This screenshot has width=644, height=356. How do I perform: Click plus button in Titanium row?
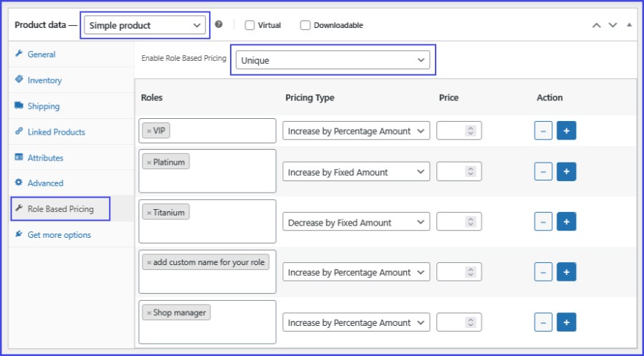(567, 222)
